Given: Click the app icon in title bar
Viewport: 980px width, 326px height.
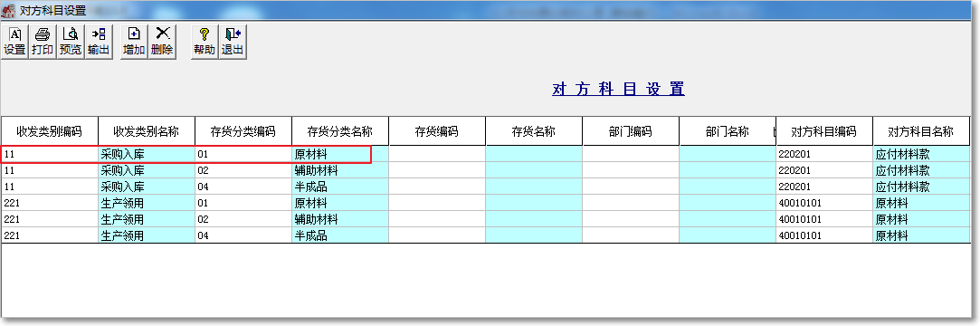Looking at the screenshot, I should (x=9, y=11).
